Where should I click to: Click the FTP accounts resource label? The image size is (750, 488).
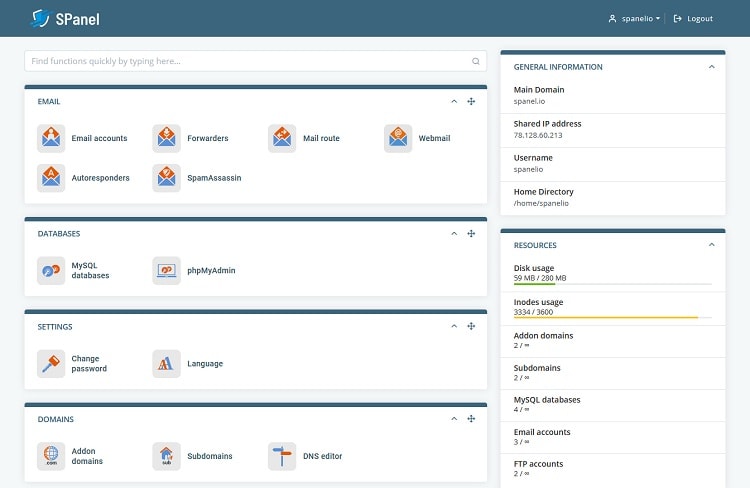(538, 464)
